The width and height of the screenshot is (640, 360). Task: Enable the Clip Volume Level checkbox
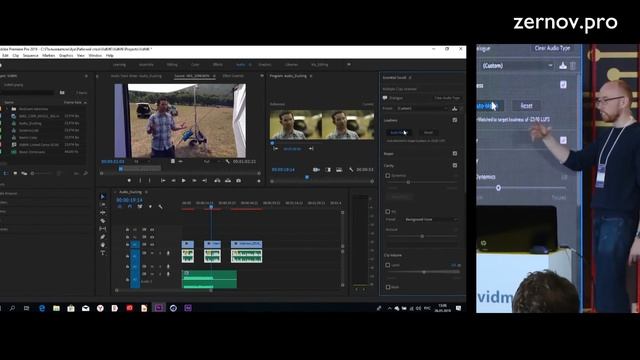click(388, 265)
